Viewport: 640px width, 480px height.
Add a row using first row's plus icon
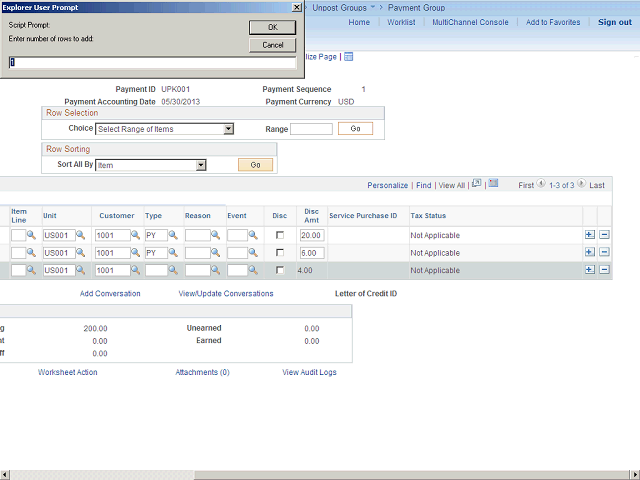pos(589,235)
